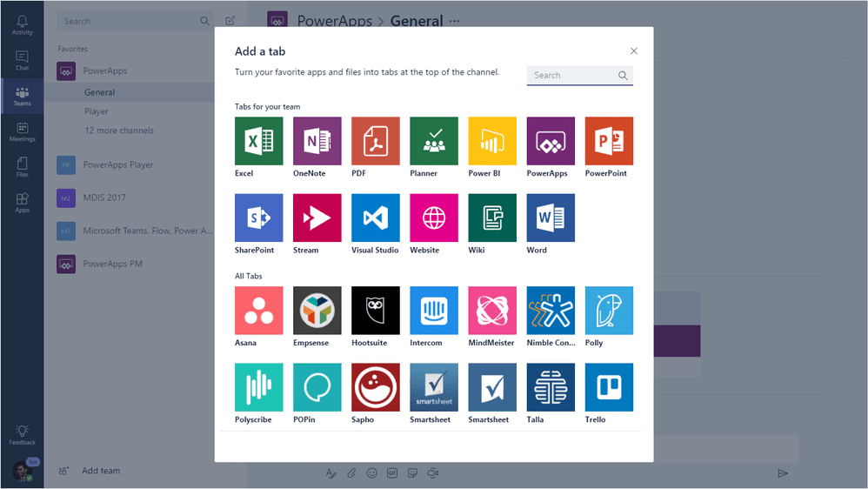Close the Add a tab dialog

pyautogui.click(x=634, y=51)
